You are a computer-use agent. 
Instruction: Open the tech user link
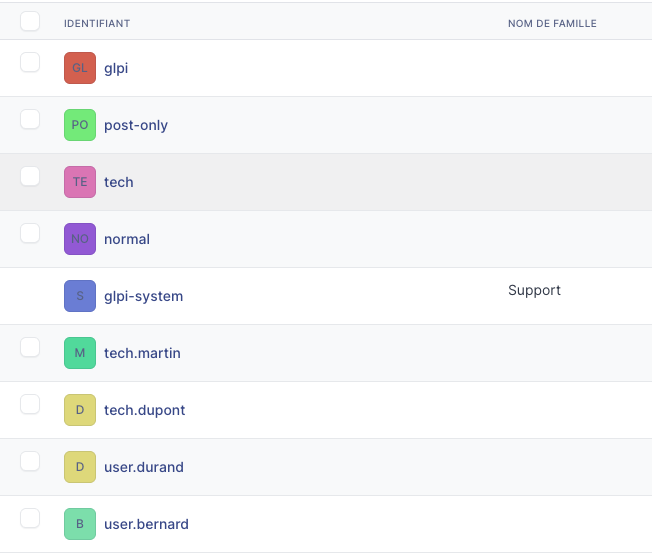pos(119,182)
